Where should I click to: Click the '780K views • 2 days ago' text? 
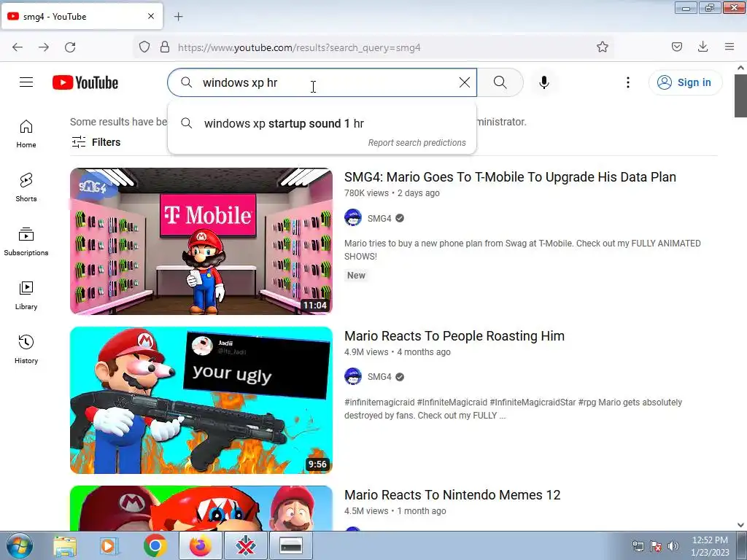392,193
